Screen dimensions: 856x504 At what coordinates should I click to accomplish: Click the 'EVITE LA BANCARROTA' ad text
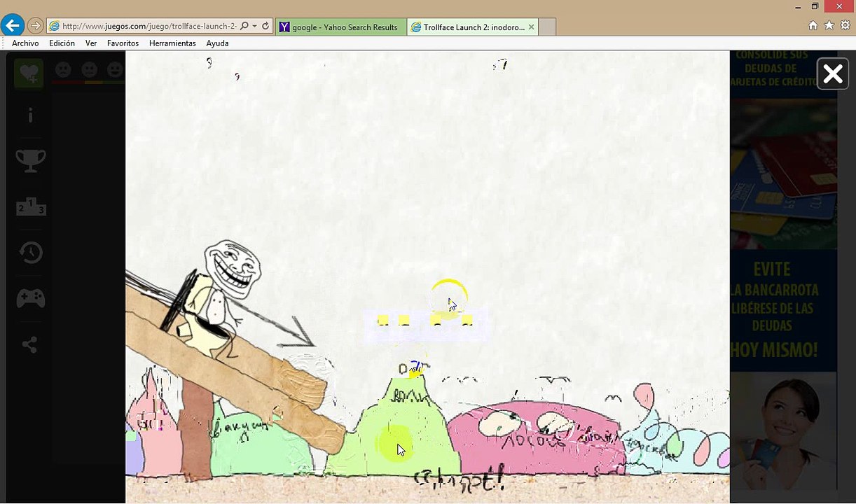[773, 280]
